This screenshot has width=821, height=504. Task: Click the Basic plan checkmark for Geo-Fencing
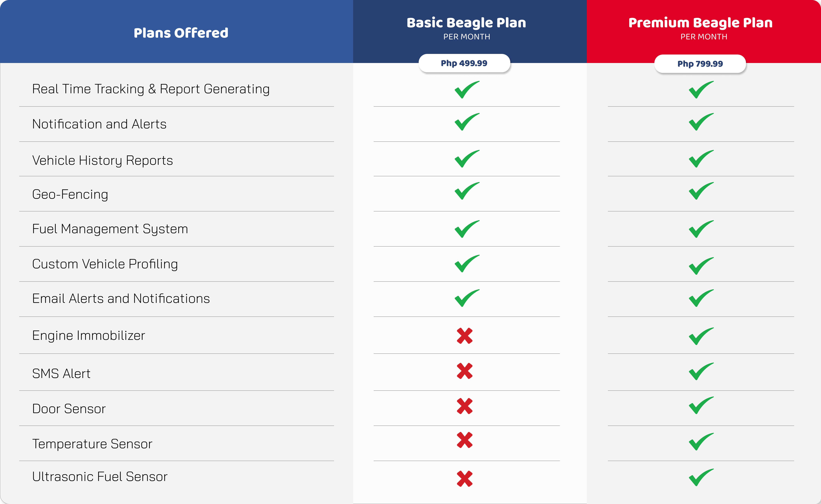467,191
